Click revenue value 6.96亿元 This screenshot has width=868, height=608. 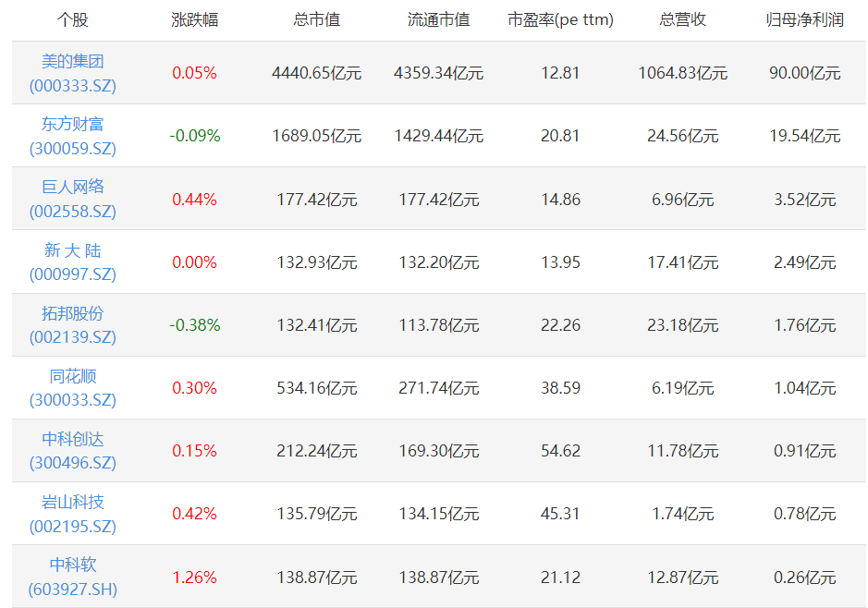(682, 200)
